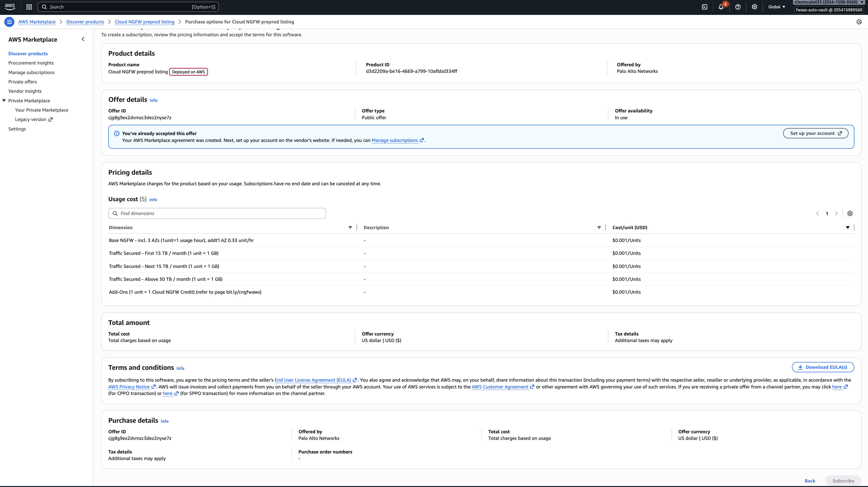Sort the Dimension column
Image resolution: width=868 pixels, height=487 pixels.
point(350,228)
